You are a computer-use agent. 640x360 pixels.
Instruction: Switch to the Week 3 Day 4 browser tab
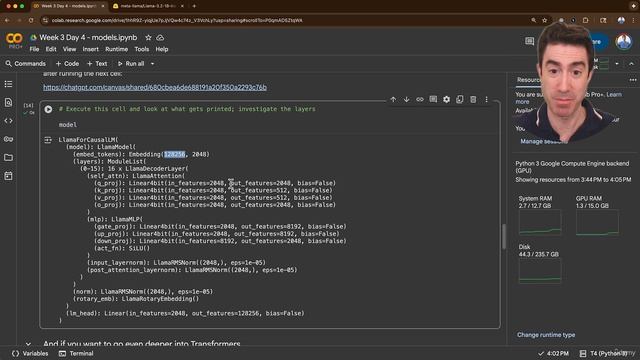click(68, 6)
